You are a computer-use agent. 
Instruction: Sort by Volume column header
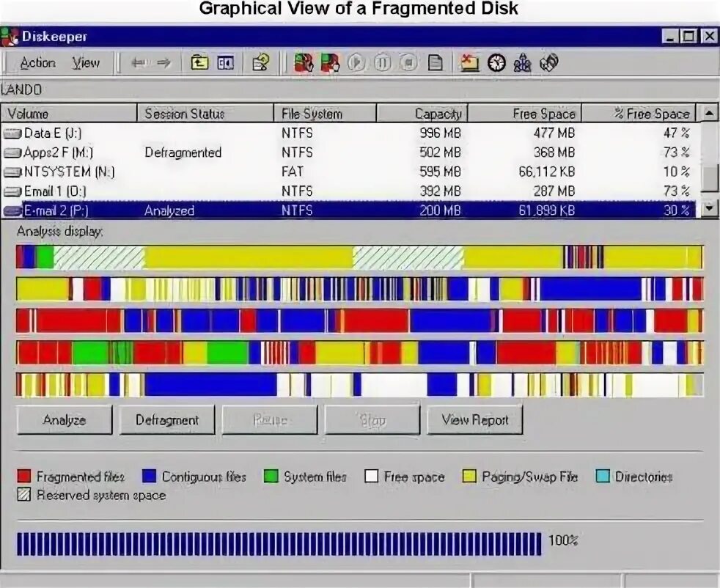click(x=69, y=114)
